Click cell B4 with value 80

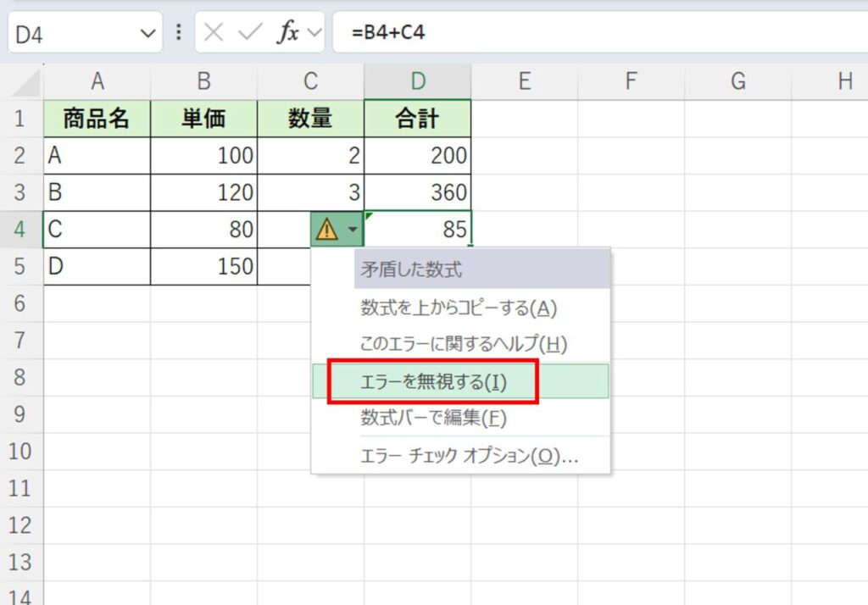(x=203, y=229)
